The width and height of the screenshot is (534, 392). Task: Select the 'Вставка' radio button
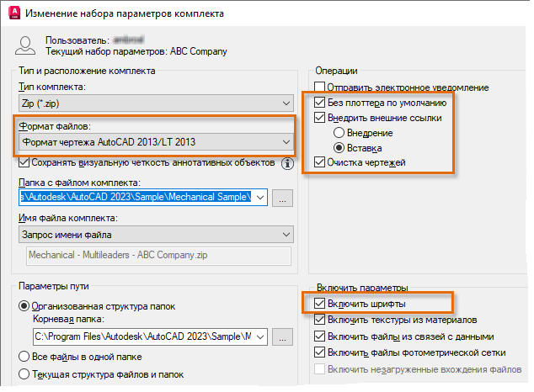pos(339,147)
